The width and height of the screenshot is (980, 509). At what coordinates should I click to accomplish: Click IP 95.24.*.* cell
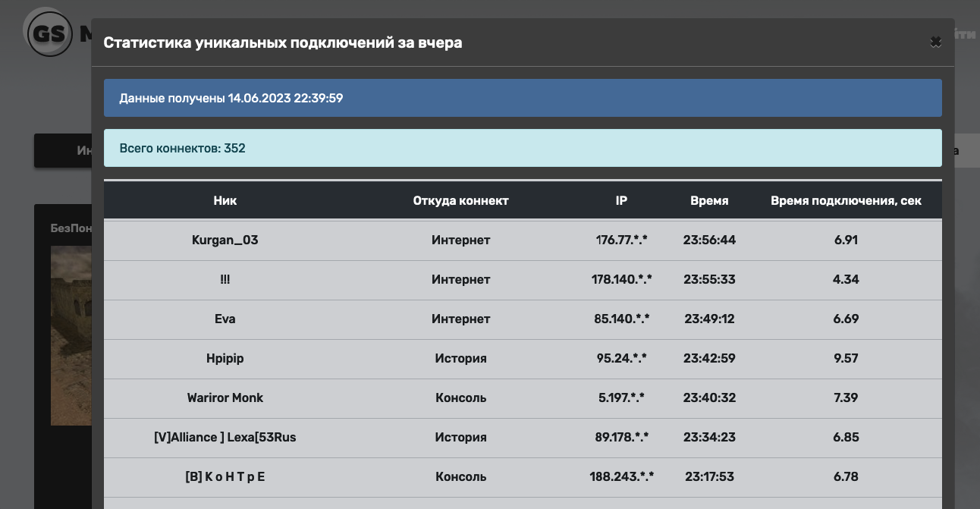(x=621, y=358)
